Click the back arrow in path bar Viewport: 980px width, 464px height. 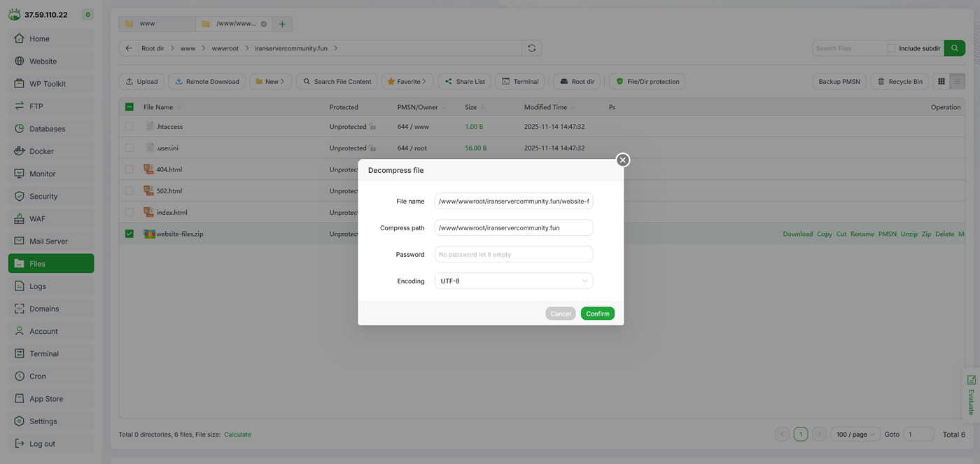pos(129,48)
